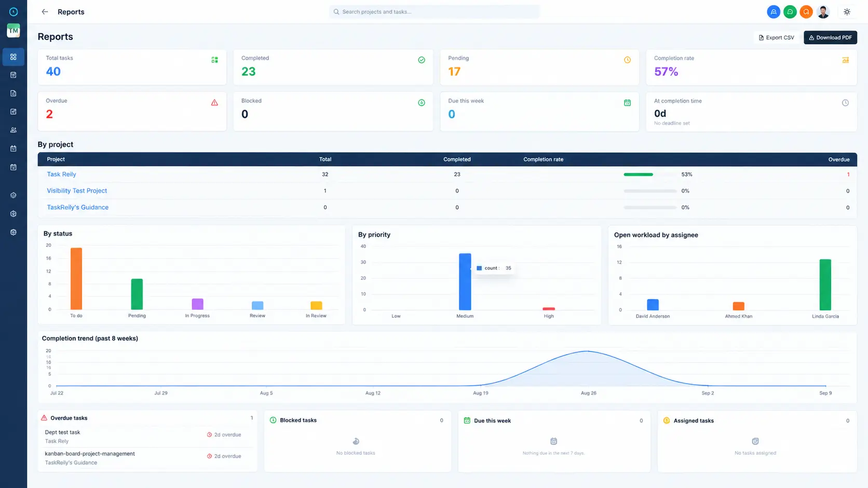Click the red warning icon beside 'Overdue tasks'
The width and height of the screenshot is (868, 488).
point(44,418)
